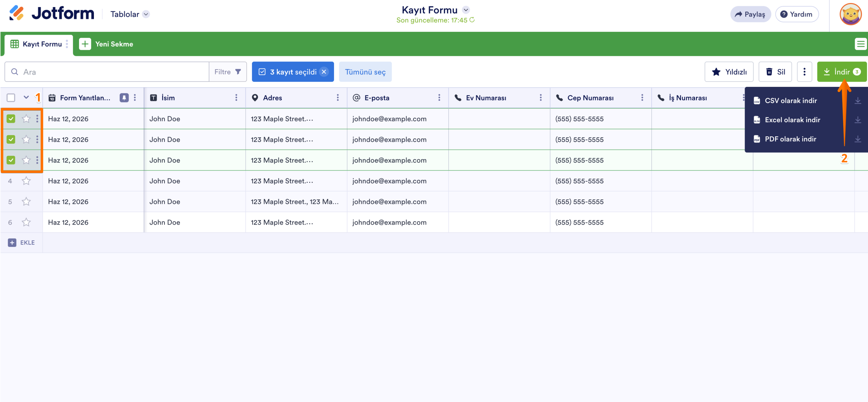Image resolution: width=868 pixels, height=402 pixels.
Task: Open Form Yanıtlan column options menu
Action: [x=135, y=98]
